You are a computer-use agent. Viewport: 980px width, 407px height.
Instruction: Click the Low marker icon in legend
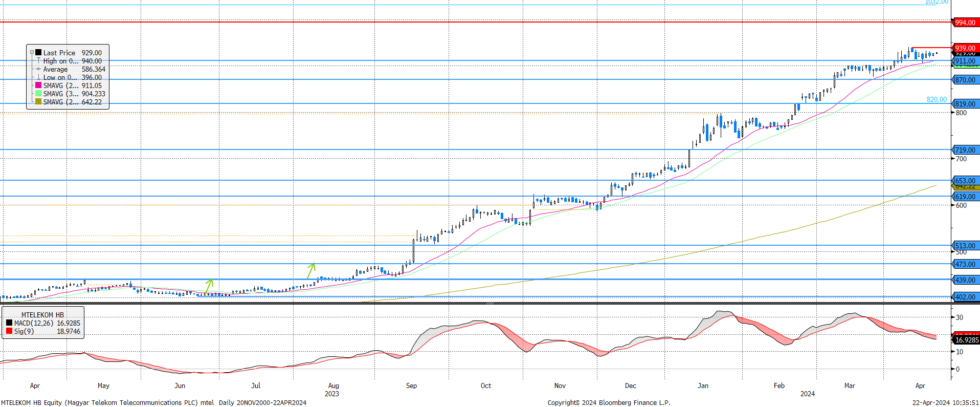tap(38, 77)
